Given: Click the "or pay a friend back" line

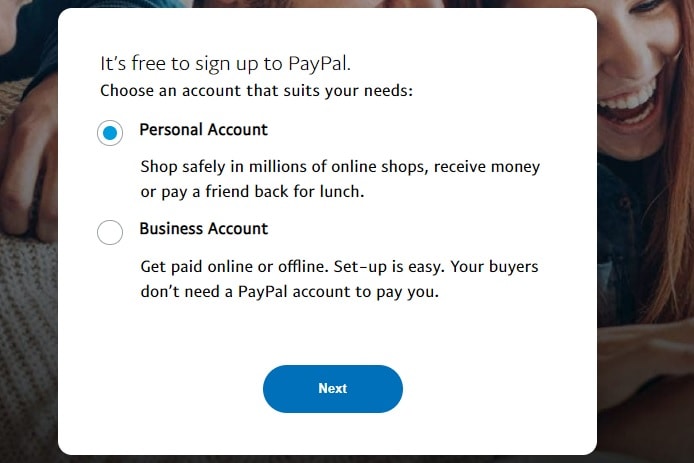Looking at the screenshot, I should pos(252,192).
